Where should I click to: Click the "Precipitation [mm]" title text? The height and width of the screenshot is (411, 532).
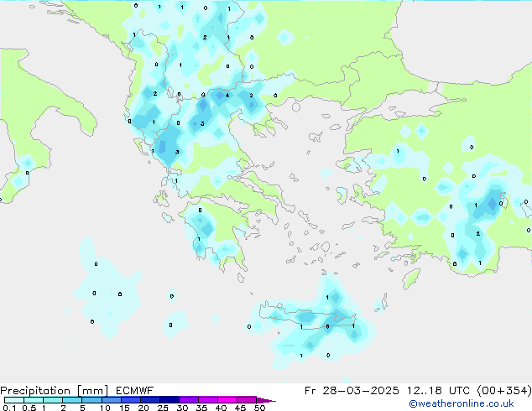pos(55,391)
